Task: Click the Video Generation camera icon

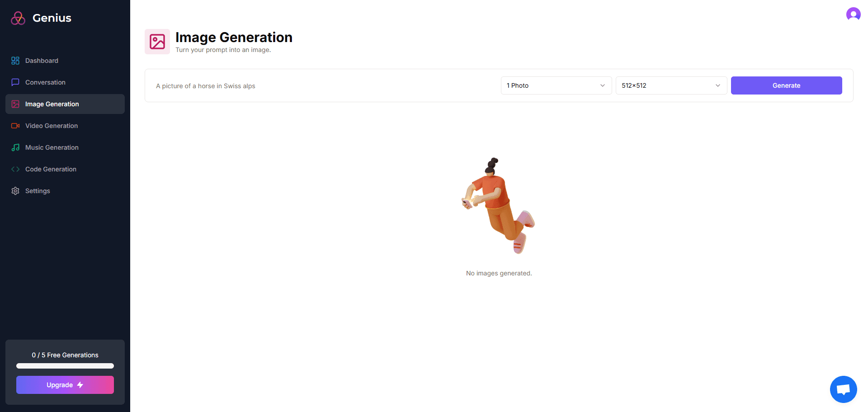Action: click(x=15, y=126)
